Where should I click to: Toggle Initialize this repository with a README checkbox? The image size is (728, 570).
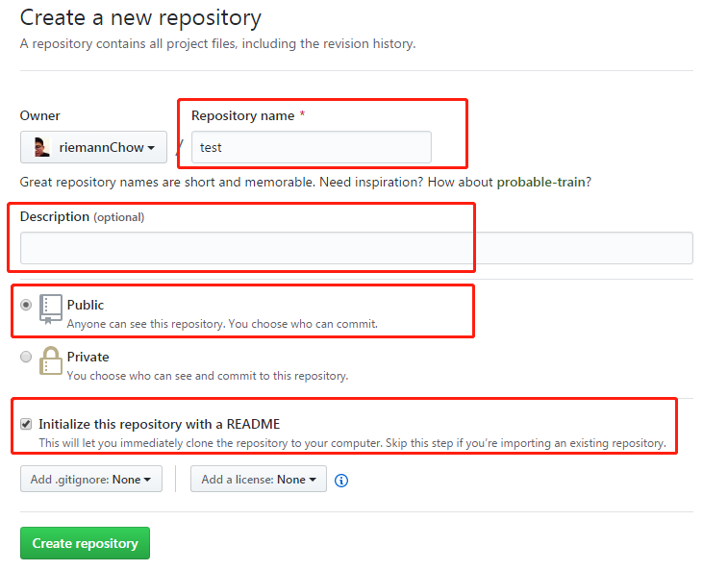pyautogui.click(x=26, y=424)
